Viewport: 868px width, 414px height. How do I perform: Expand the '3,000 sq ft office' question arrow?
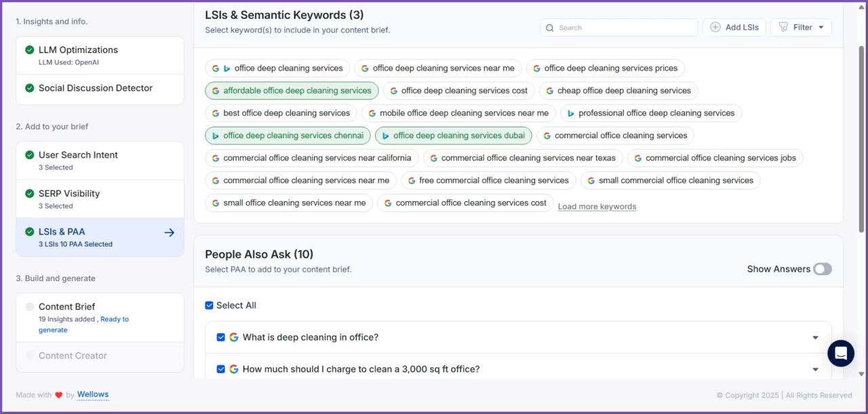(815, 369)
